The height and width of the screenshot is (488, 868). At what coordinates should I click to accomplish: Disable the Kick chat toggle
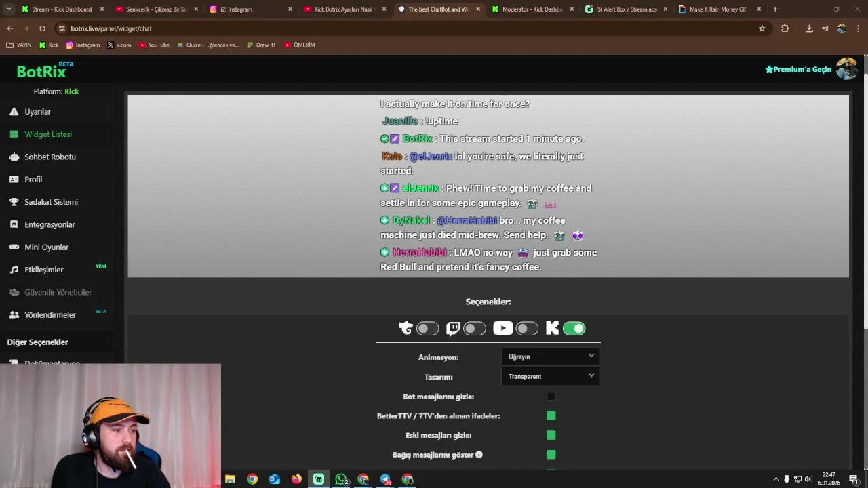574,329
